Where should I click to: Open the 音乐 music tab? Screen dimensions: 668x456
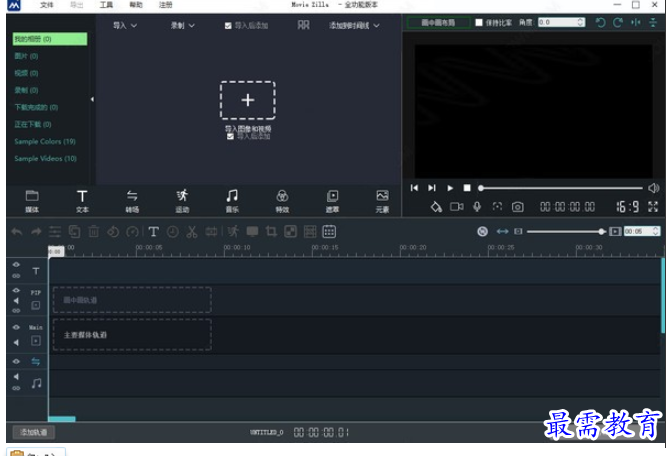click(x=232, y=201)
